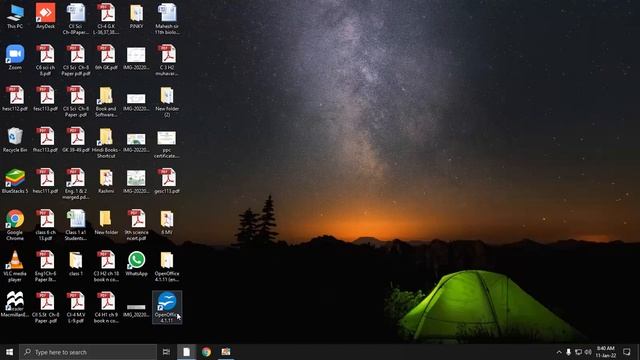
Task: Select the Cl-4 M.V L-9.pdf file
Action: tap(76, 307)
